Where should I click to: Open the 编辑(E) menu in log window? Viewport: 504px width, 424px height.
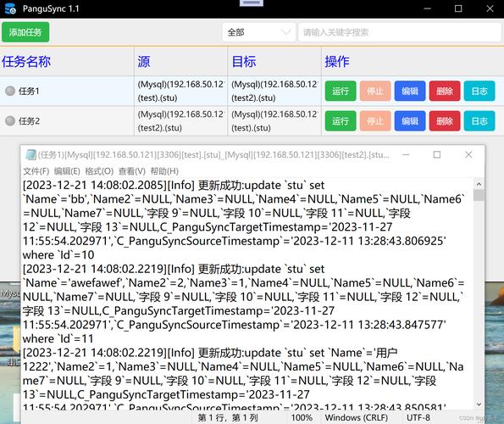(x=67, y=171)
